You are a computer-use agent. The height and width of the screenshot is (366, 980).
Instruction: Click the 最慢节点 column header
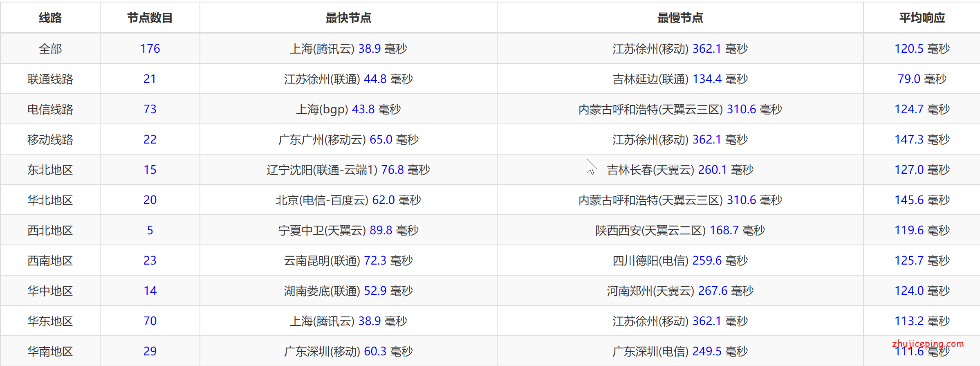click(680, 18)
